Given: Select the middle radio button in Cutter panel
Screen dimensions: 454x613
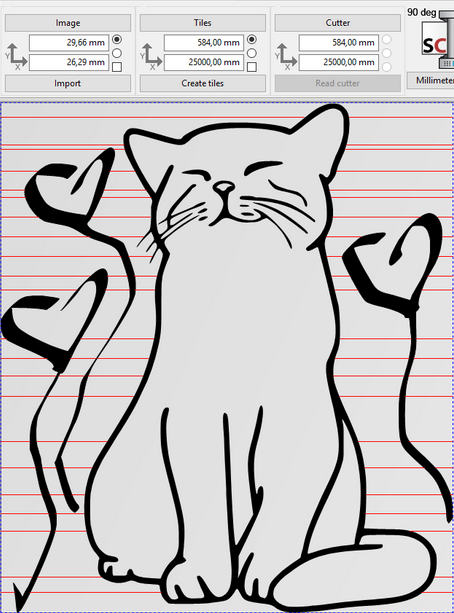Looking at the screenshot, I should tap(386, 53).
